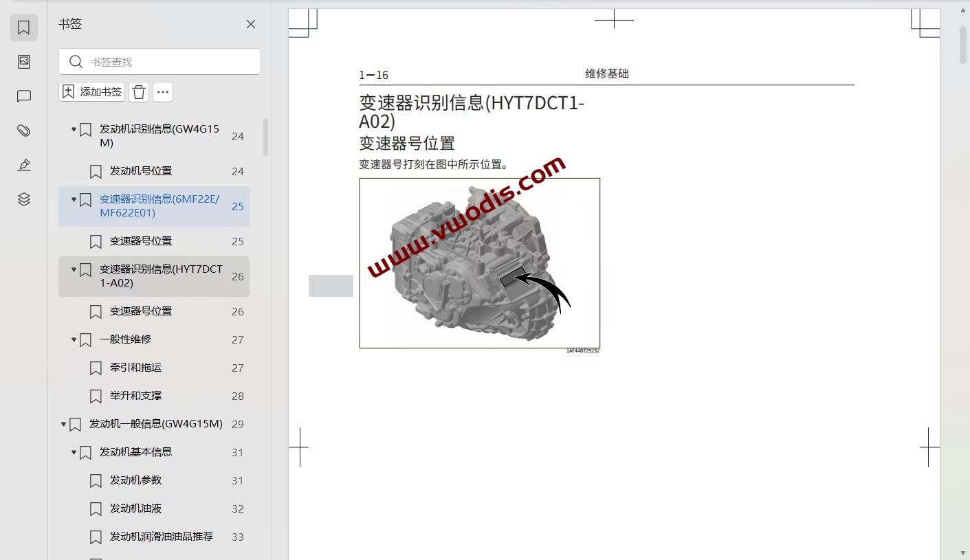The image size is (970, 560).
Task: Open the comments panel icon
Action: (x=24, y=96)
